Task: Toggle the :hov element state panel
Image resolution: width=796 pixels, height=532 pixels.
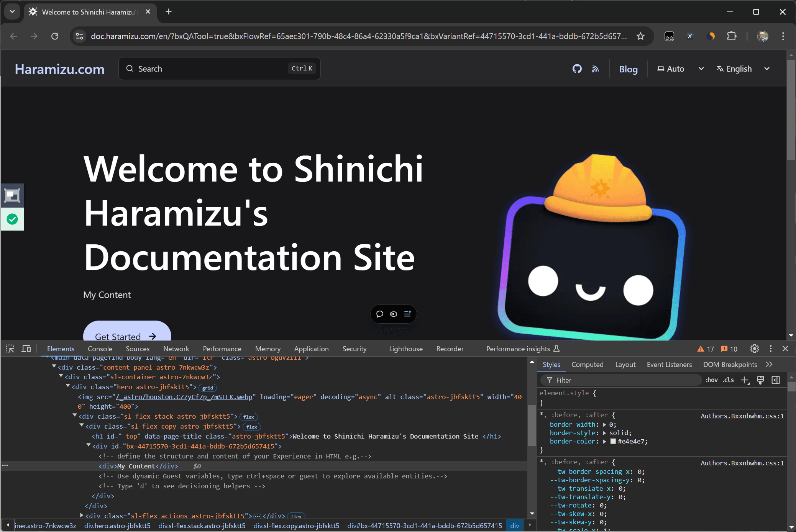Action: click(x=711, y=380)
